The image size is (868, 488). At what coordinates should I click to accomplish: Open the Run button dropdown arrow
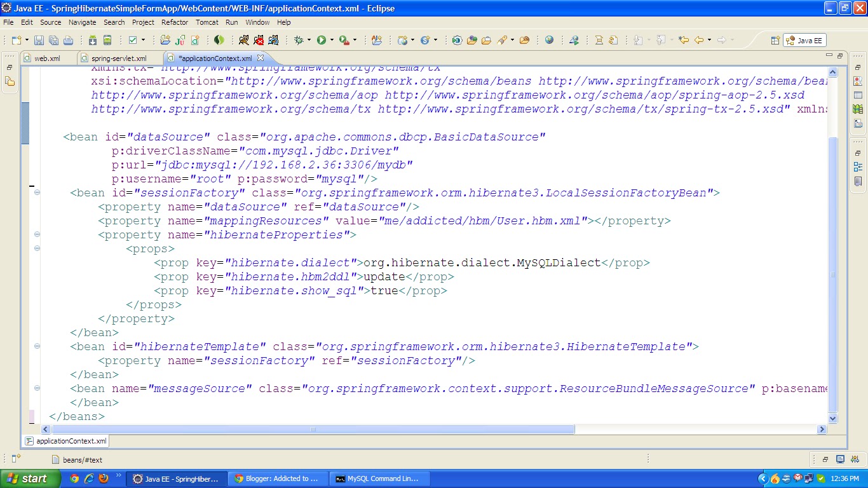pos(332,39)
